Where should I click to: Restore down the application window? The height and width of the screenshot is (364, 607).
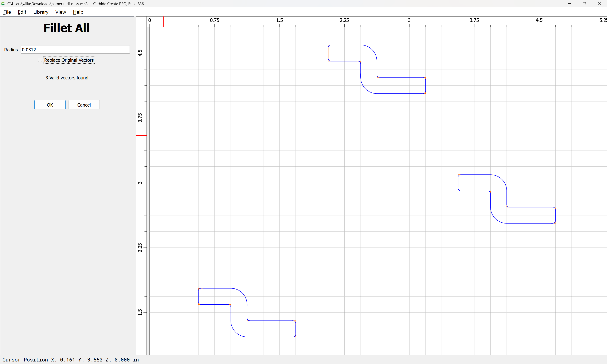[584, 4]
